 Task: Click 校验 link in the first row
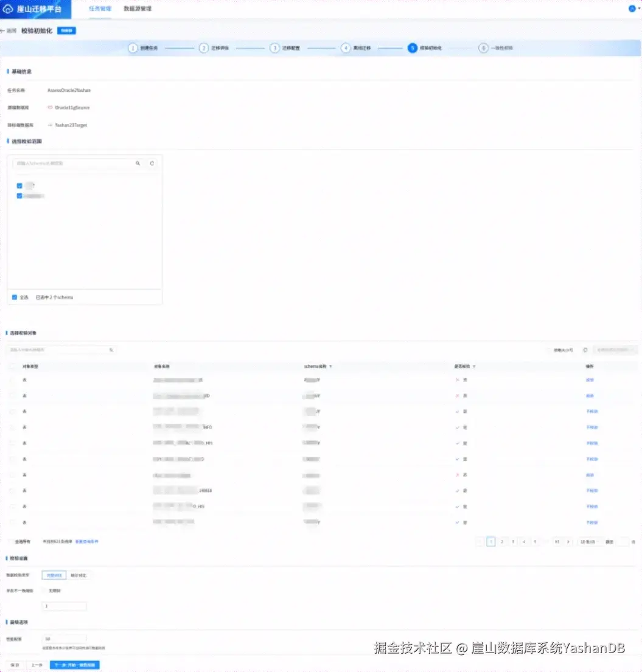pos(590,380)
